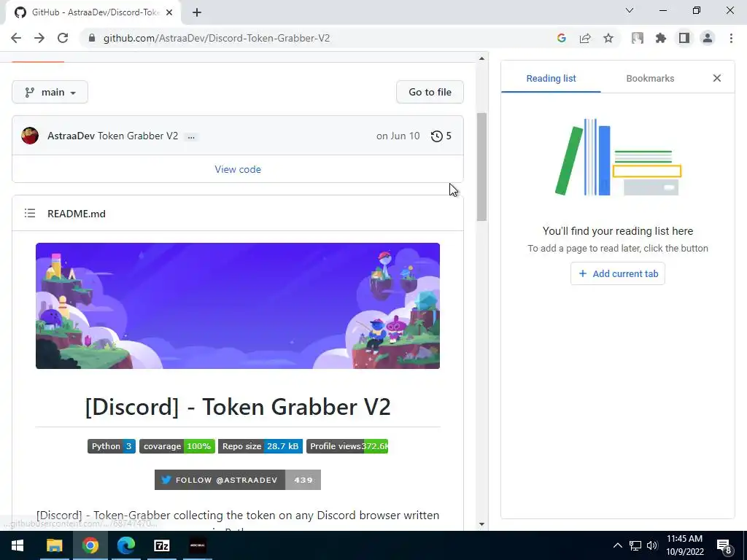
Task: Open notification center icon
Action: pyautogui.click(x=724, y=546)
